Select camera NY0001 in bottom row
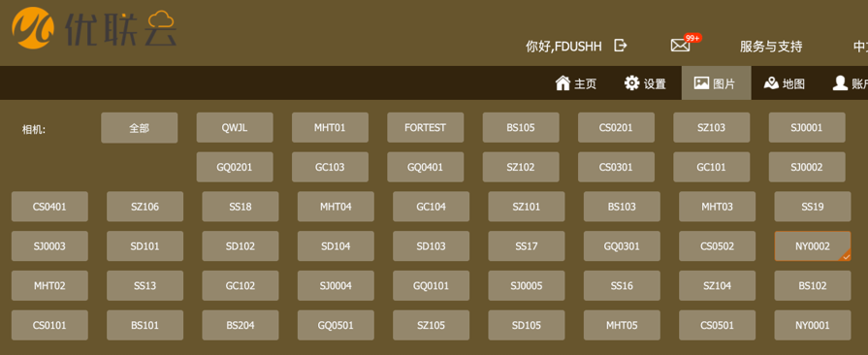 pyautogui.click(x=813, y=325)
